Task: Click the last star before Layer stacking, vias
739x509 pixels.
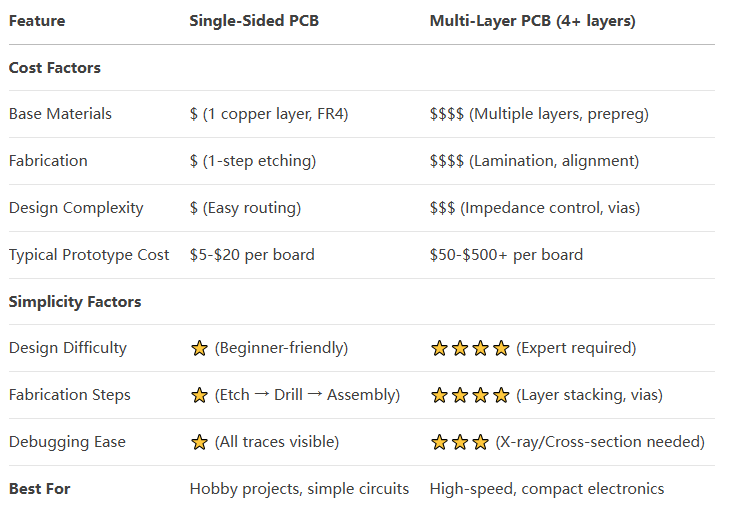Action: click(x=502, y=395)
